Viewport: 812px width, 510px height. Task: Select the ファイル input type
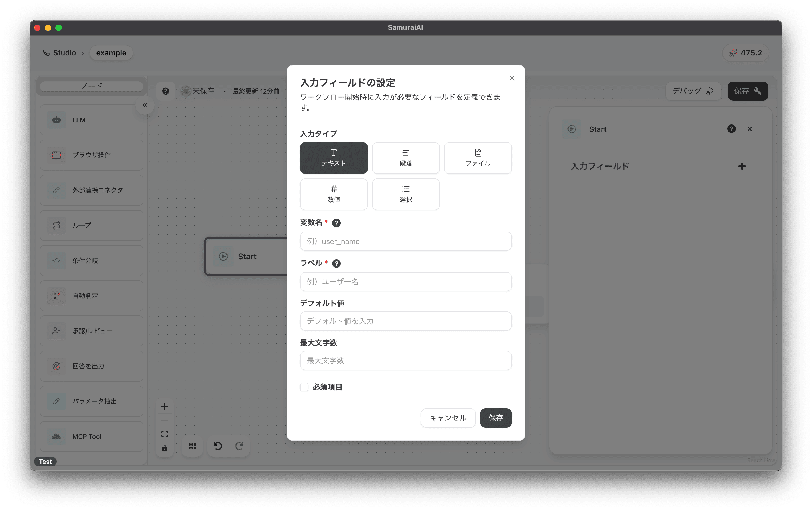click(477, 158)
